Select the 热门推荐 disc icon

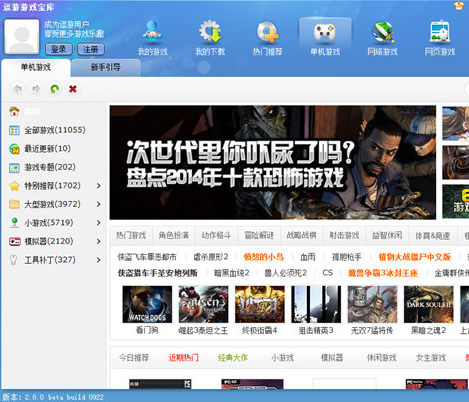point(267,37)
